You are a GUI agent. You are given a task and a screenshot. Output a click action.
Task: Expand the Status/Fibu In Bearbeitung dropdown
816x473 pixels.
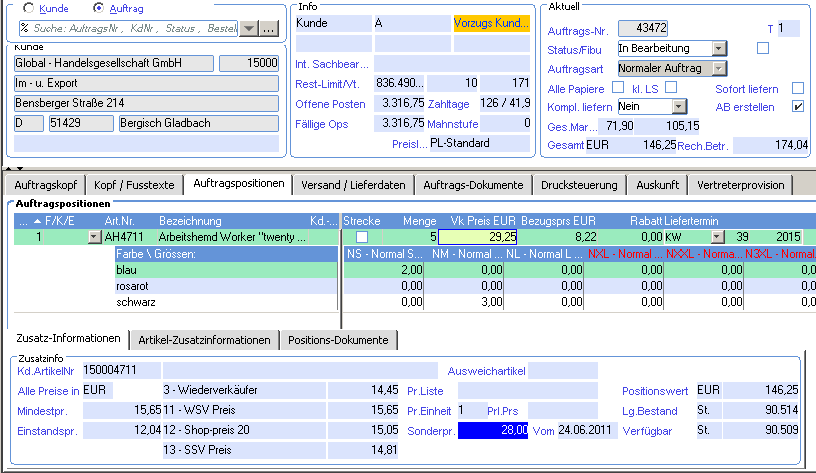(x=719, y=48)
